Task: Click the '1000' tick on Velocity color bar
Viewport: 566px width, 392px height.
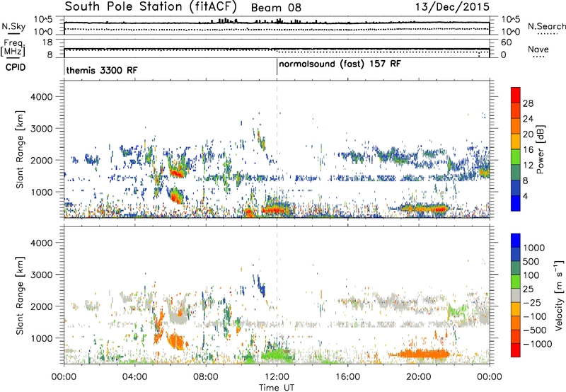Action: 534,248
